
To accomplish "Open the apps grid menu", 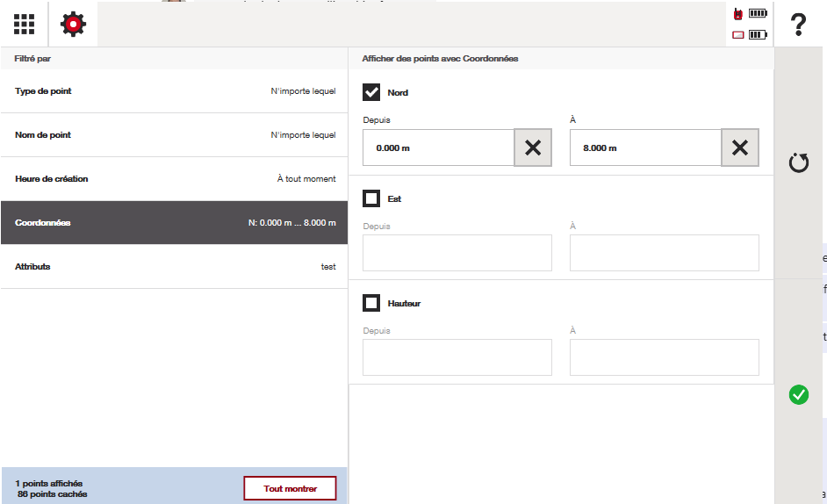I will (24, 25).
